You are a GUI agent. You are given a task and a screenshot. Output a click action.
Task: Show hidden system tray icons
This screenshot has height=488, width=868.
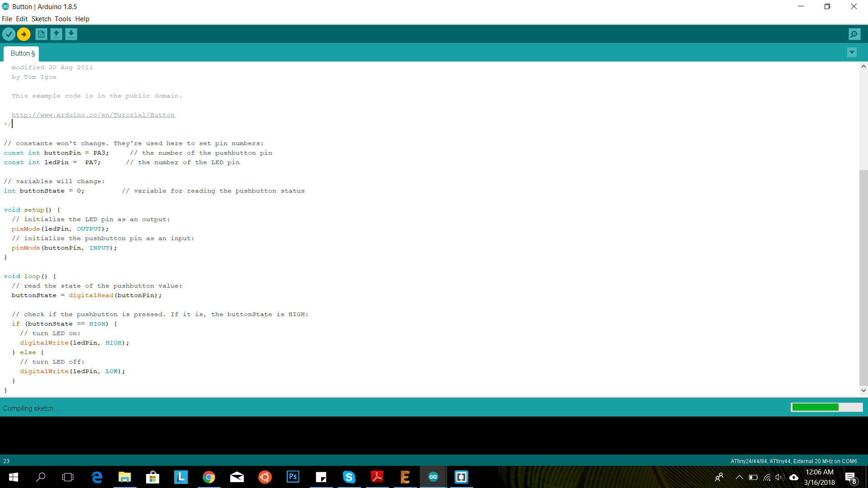pos(740,477)
